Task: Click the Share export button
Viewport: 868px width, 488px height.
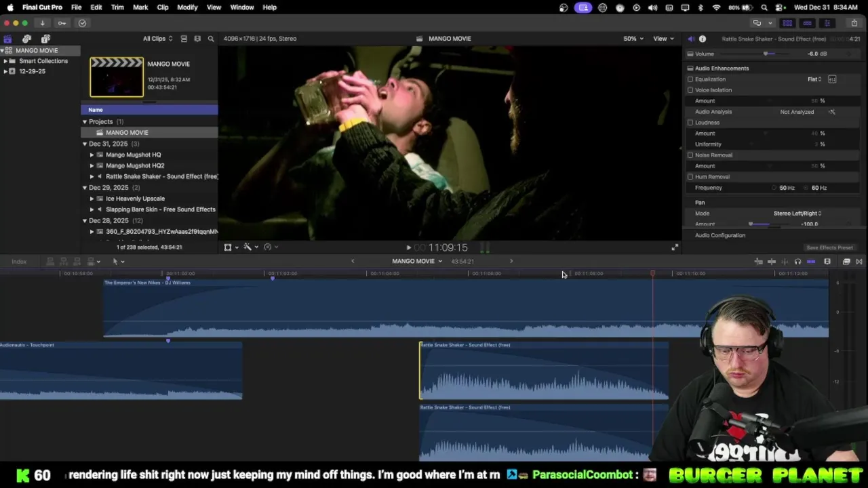Action: [x=854, y=23]
